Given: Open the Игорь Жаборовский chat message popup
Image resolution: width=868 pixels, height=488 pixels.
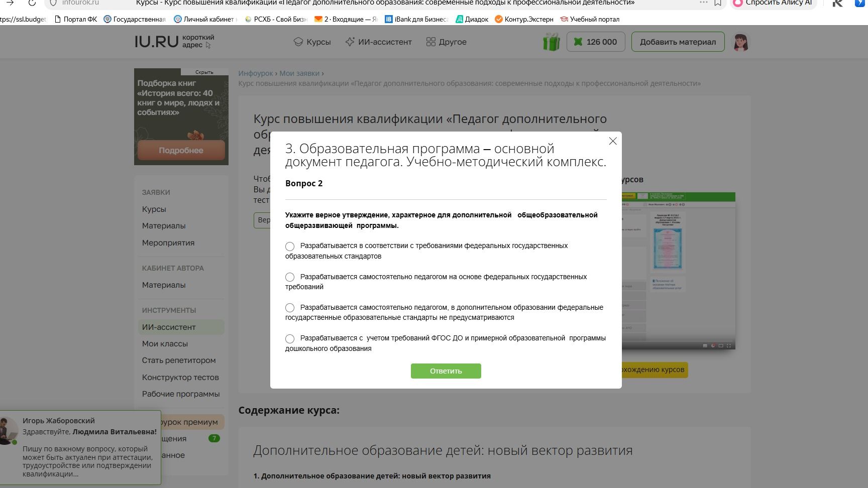Looking at the screenshot, I should (80, 447).
